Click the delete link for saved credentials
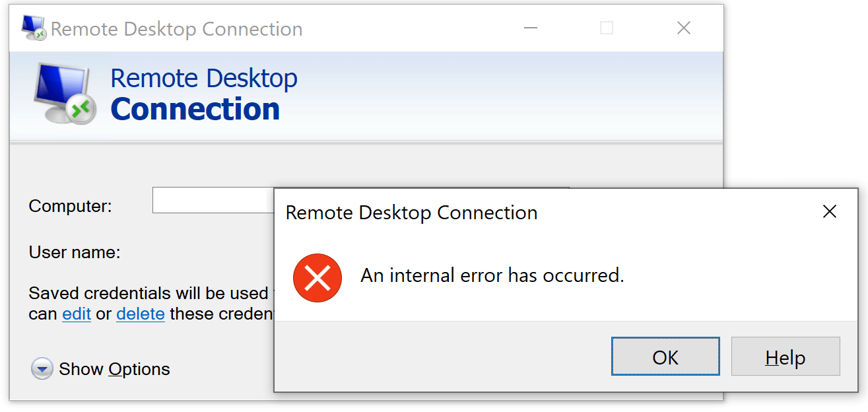Image resolution: width=868 pixels, height=412 pixels. click(x=140, y=314)
